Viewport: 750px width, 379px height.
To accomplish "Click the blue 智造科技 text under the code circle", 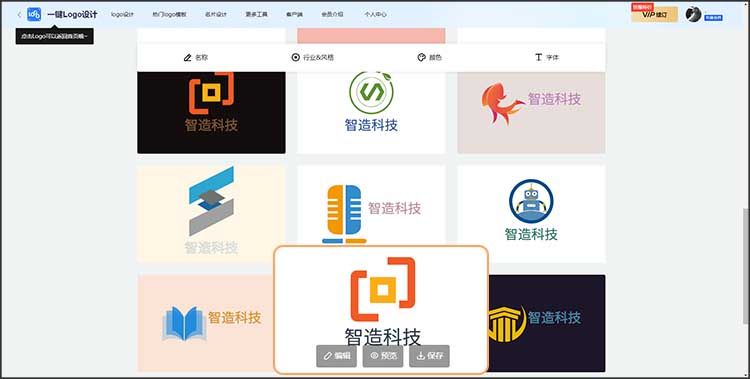I will pos(371,125).
